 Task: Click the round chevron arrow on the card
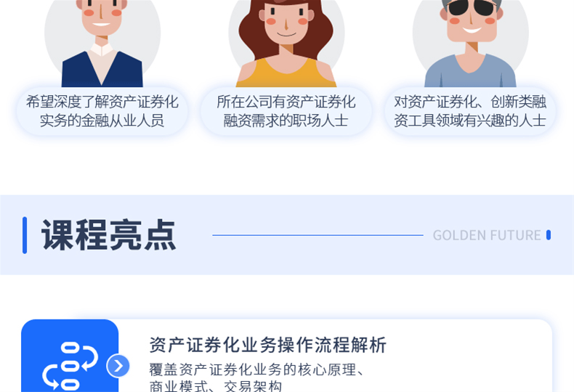click(118, 366)
